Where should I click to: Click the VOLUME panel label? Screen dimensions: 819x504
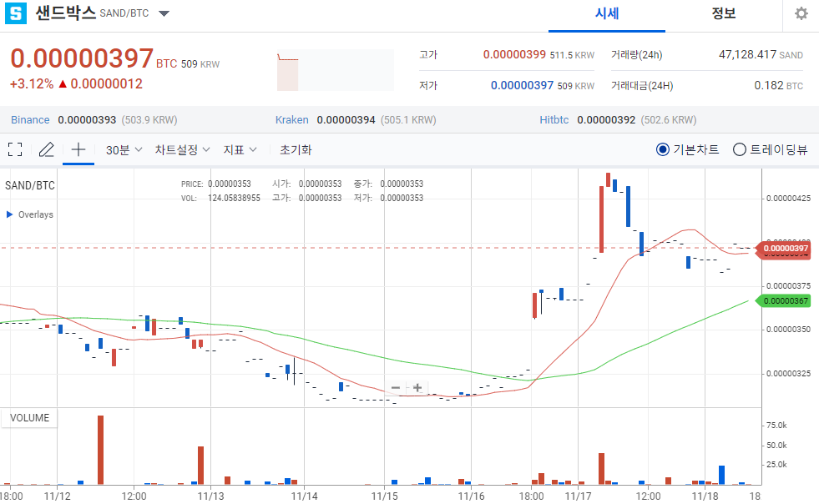pyautogui.click(x=30, y=418)
